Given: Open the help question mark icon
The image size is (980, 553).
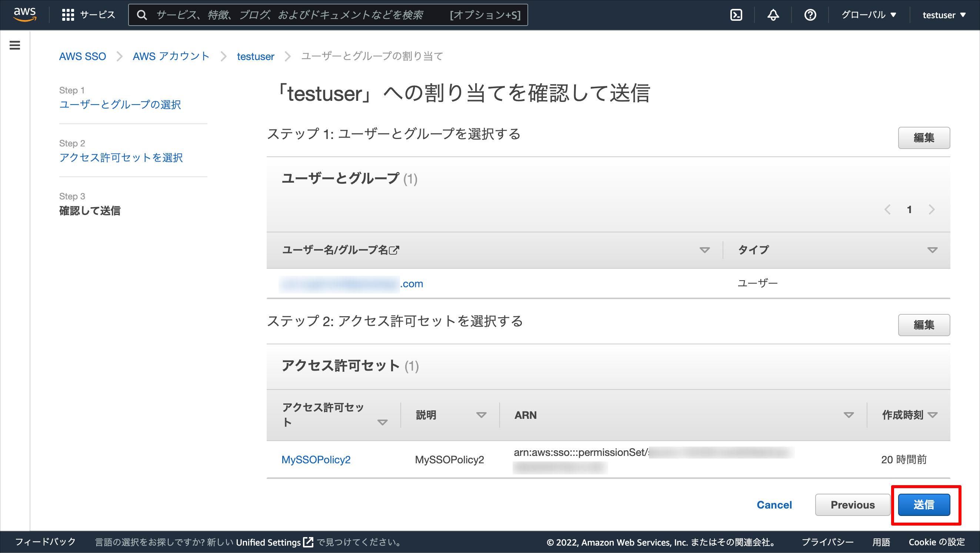Looking at the screenshot, I should (810, 15).
